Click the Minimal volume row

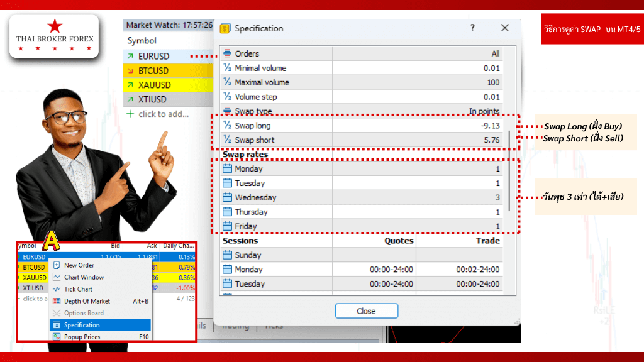(x=362, y=68)
